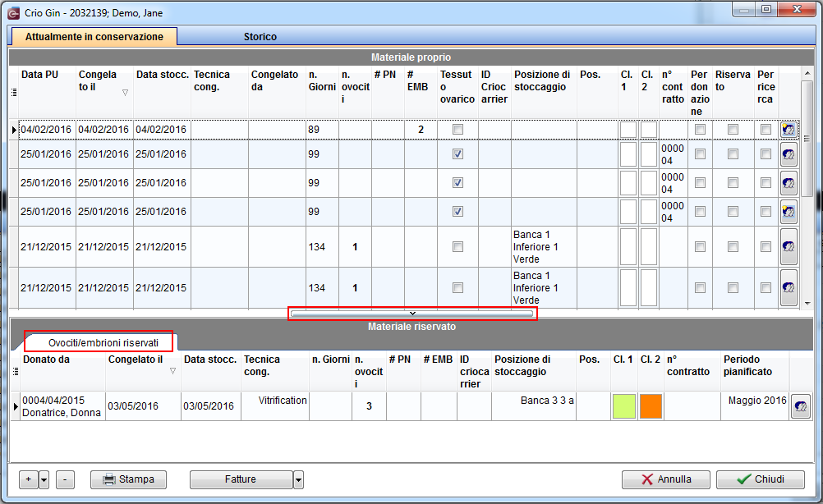The width and height of the screenshot is (823, 504).
Task: Toggle Tessuto ovarico checkbox in 04/02/2016 row
Action: pos(457,130)
